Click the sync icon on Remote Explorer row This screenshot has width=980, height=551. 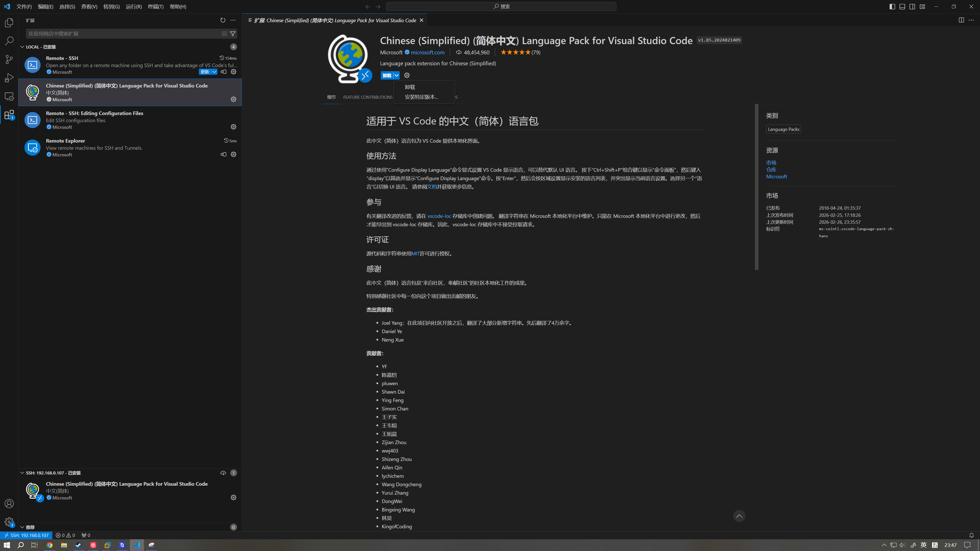pyautogui.click(x=224, y=154)
